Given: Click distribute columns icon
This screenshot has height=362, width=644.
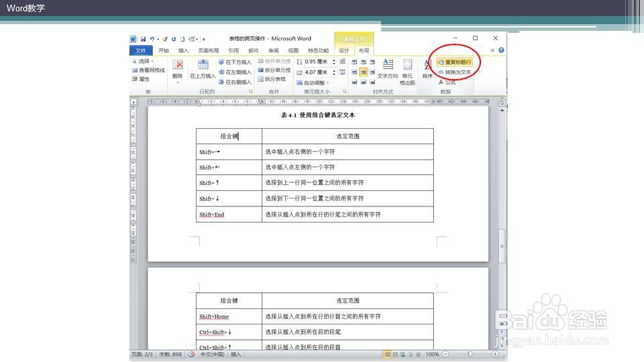Looking at the screenshot, I should click(x=343, y=72).
